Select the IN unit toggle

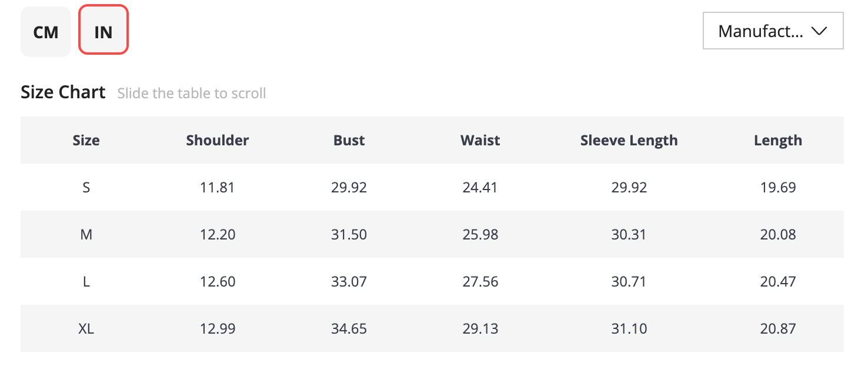[x=104, y=30]
